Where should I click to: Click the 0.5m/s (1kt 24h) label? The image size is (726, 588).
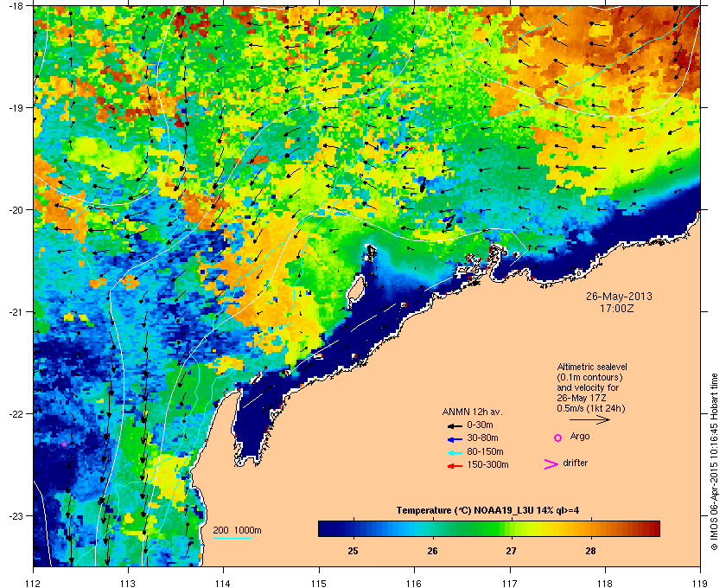591,409
